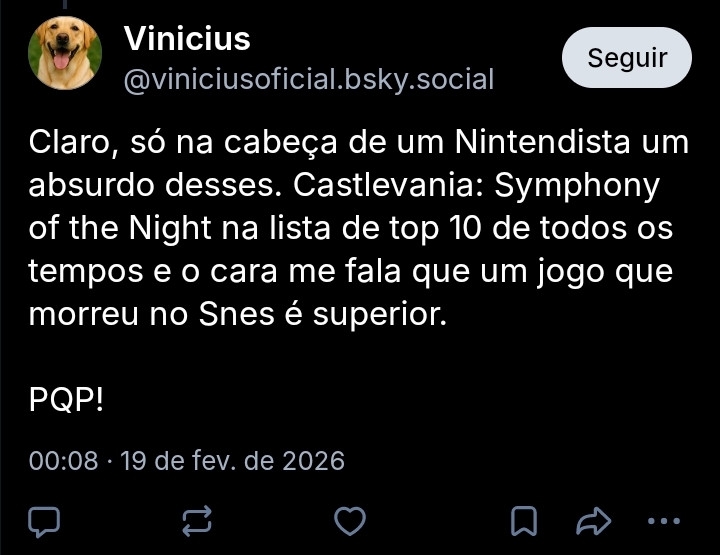
Task: Save the post with the bookmark icon
Action: 523,520
